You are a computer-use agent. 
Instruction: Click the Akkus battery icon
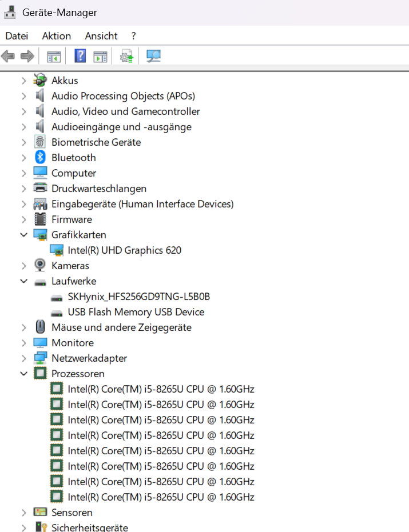click(40, 81)
